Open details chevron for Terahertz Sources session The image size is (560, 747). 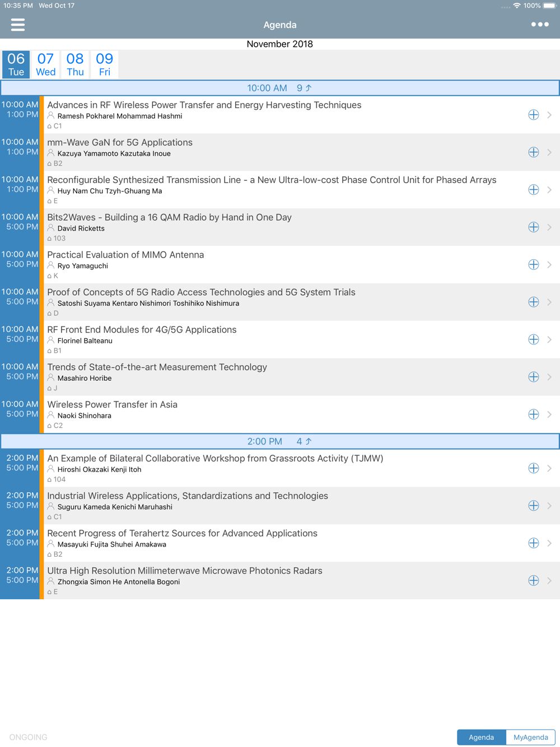pyautogui.click(x=549, y=544)
